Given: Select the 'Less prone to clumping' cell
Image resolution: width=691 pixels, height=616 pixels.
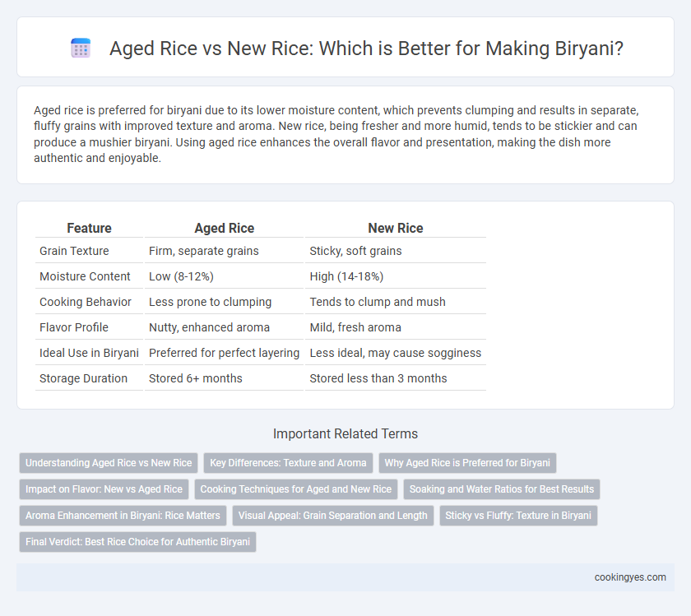Looking at the screenshot, I should pos(210,302).
